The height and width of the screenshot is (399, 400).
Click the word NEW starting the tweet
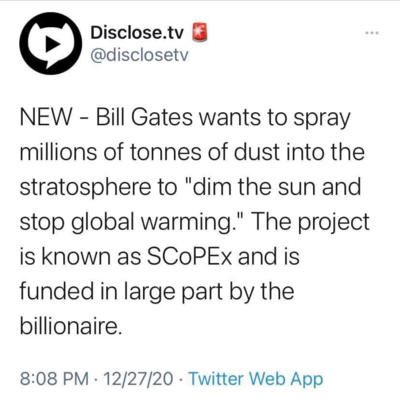click(46, 117)
